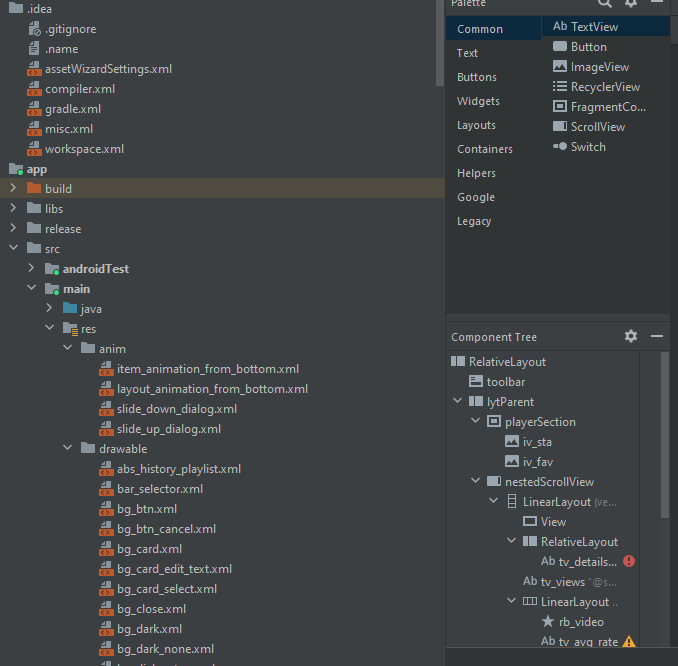Open assetWizardSettings.xml file

click(x=99, y=69)
